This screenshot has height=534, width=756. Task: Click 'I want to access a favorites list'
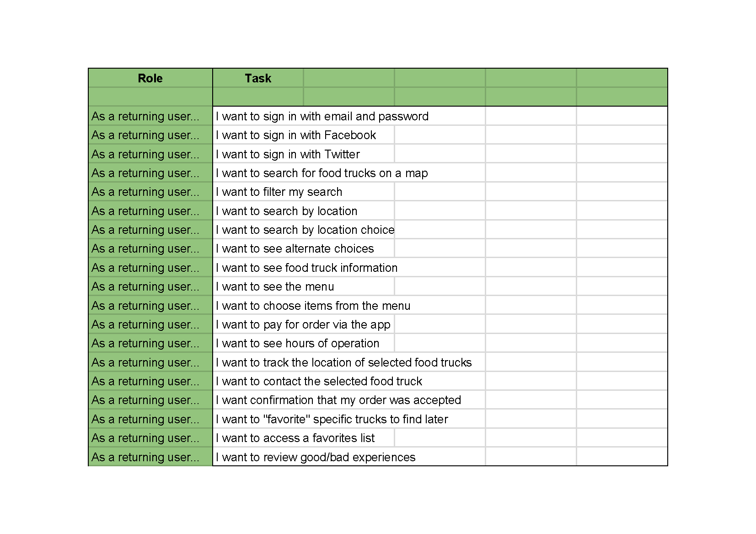304,438
